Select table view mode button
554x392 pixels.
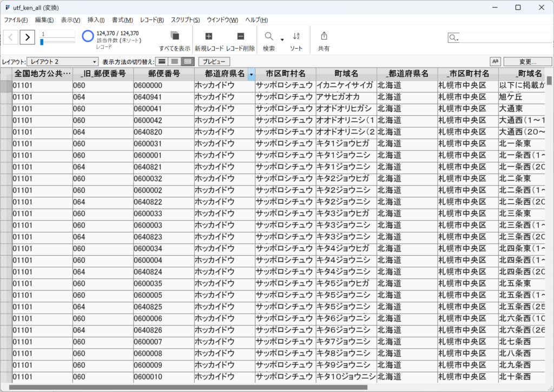tap(188, 62)
